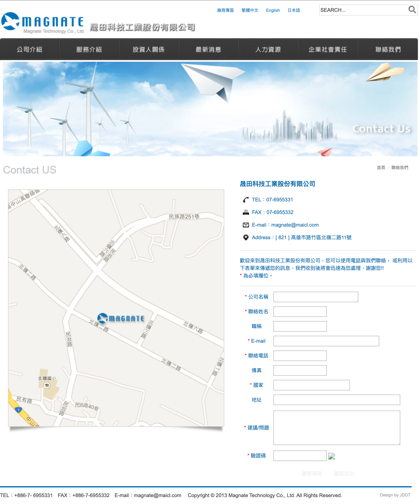Click the Contact Us banner image
420x504 pixels.
[x=210, y=109]
